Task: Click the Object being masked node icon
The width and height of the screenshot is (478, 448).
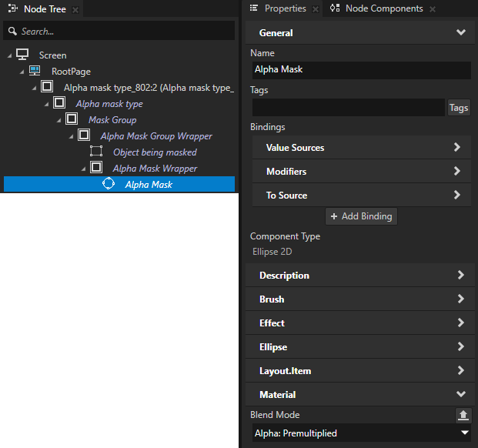Action: [x=96, y=152]
